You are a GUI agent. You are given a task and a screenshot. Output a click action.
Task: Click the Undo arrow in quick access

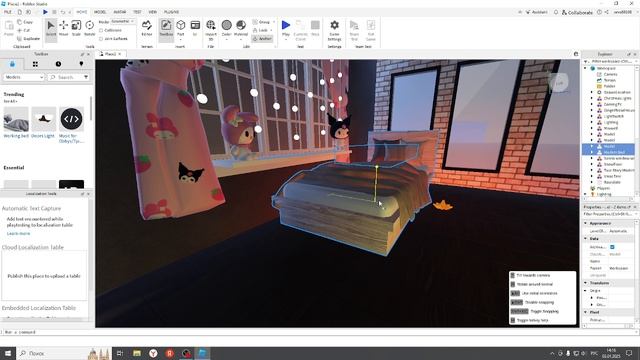[62, 12]
